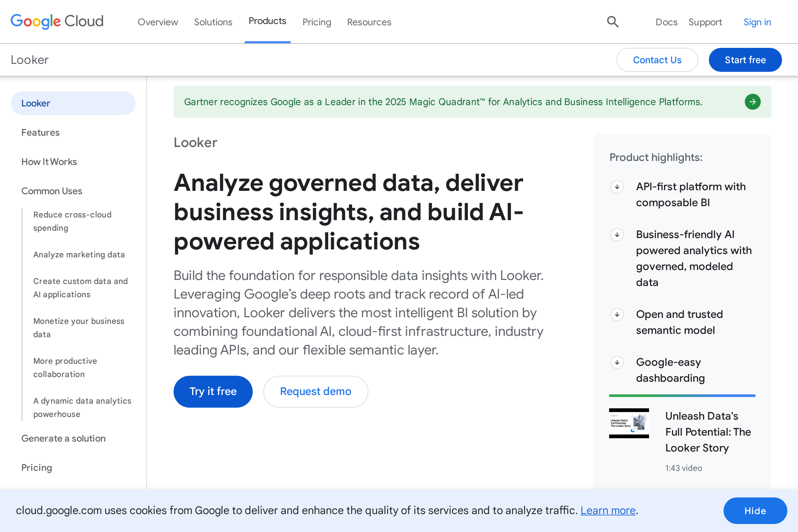
Task: Play the Looker Story video thumbnail
Action: click(x=629, y=423)
